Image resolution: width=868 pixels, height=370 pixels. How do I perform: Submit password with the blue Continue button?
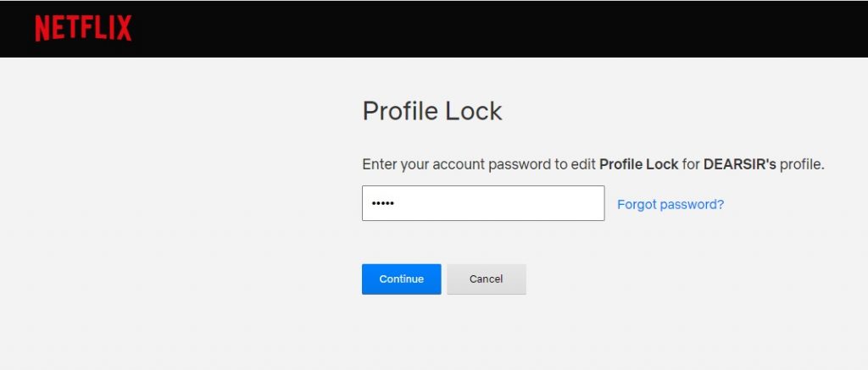tap(401, 279)
